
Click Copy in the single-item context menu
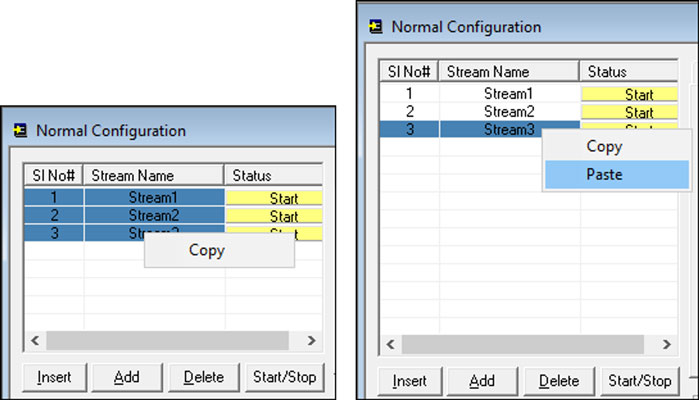tap(207, 250)
